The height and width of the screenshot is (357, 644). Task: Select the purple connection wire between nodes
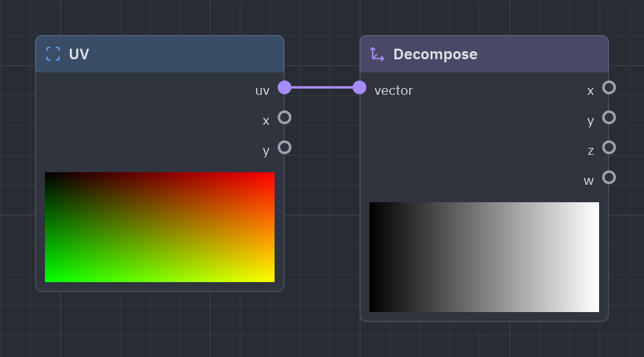click(x=322, y=87)
